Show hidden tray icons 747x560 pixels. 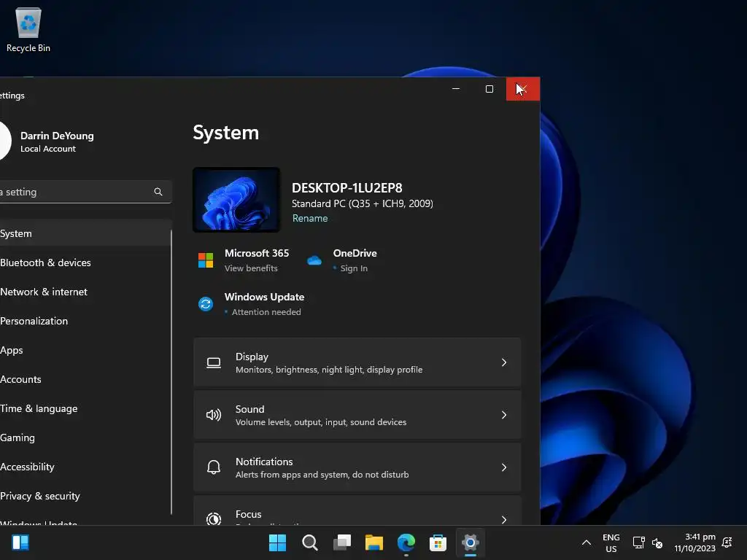pyautogui.click(x=587, y=542)
